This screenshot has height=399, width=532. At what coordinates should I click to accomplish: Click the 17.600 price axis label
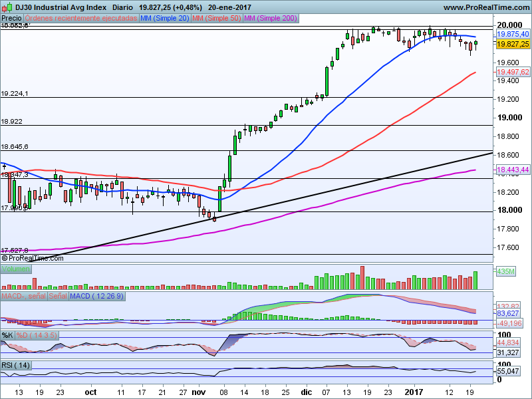point(508,247)
